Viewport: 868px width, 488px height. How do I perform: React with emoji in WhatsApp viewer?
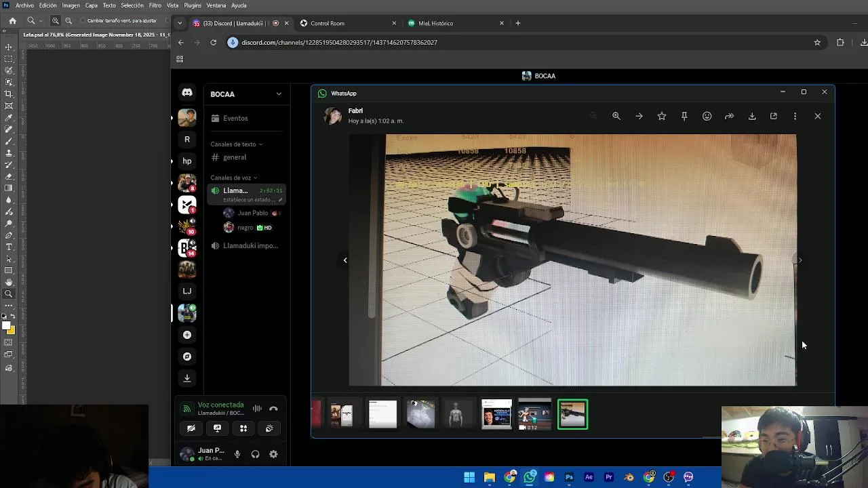(x=707, y=116)
